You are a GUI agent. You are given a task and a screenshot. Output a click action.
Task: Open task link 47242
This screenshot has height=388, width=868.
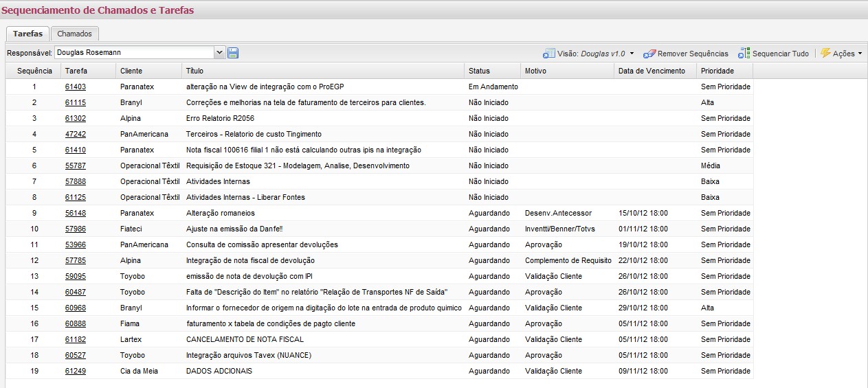(76, 135)
